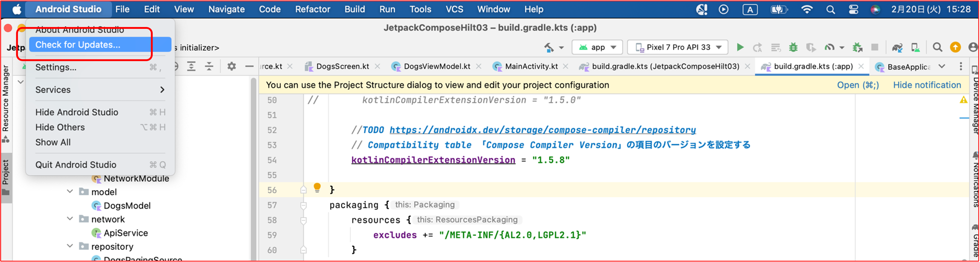The image size is (980, 262).
Task: Open project panel gear options
Action: click(x=231, y=66)
